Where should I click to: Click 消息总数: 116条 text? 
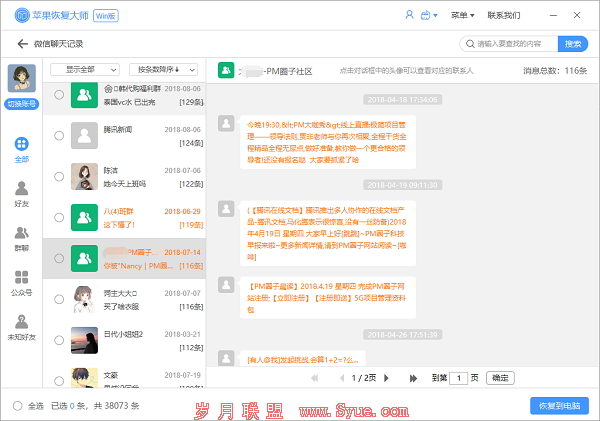(x=555, y=71)
